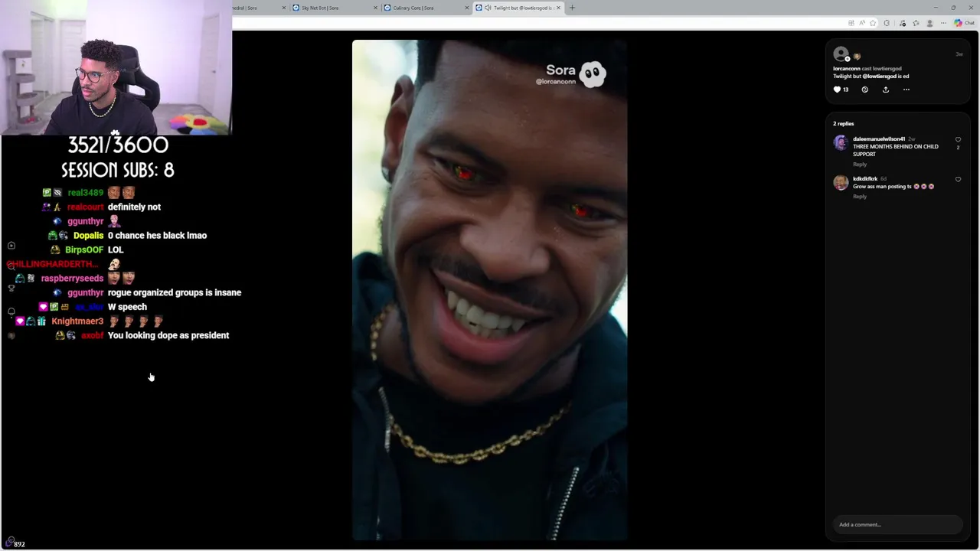The width and height of the screenshot is (980, 551).
Task: Click the 'SESSION SUBS: 8' overlay text
Action: (x=118, y=170)
